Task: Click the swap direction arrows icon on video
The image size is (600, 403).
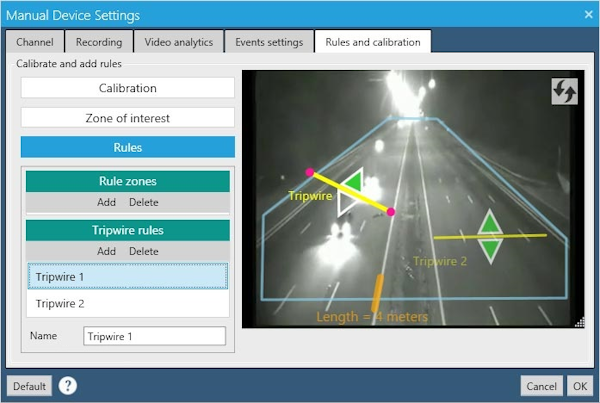Action: click(564, 91)
